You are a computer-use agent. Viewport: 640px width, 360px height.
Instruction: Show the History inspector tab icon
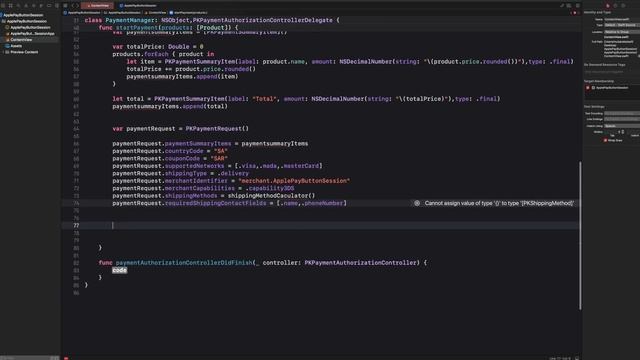click(x=615, y=6)
